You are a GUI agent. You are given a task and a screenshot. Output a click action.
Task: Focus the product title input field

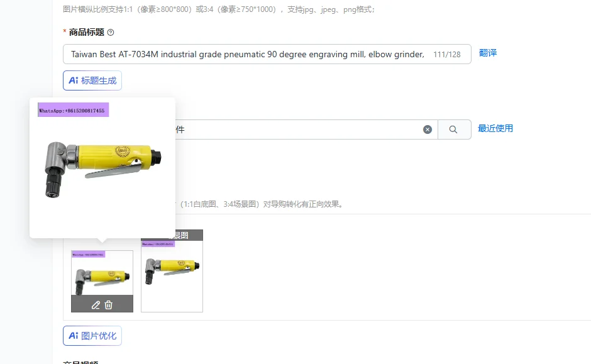point(267,54)
